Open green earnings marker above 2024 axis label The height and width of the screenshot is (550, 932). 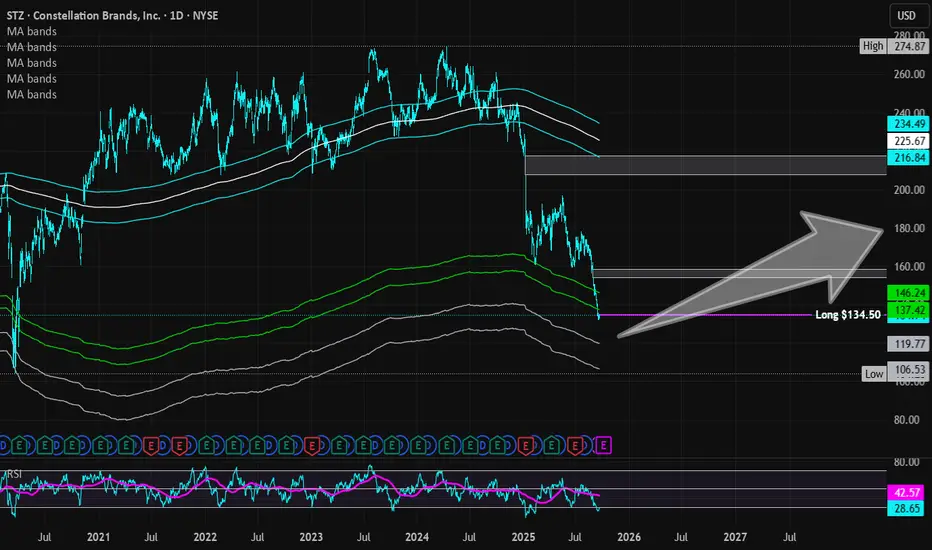[418, 445]
